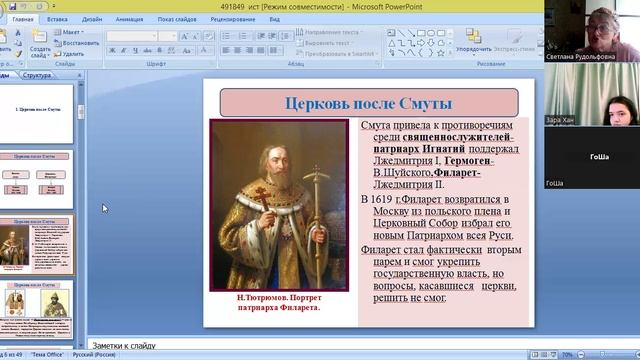
Task: Open the Анимация ribbon tab
Action: coord(129,19)
